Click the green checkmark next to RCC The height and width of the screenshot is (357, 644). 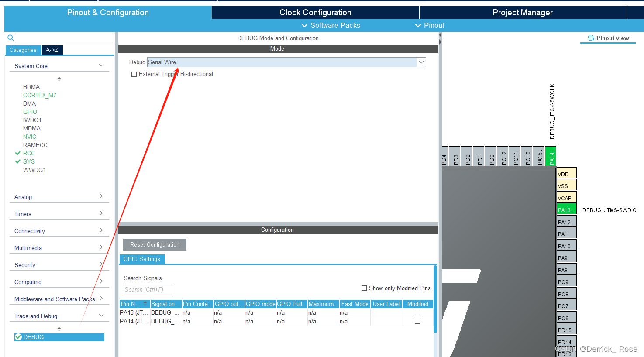tap(18, 153)
